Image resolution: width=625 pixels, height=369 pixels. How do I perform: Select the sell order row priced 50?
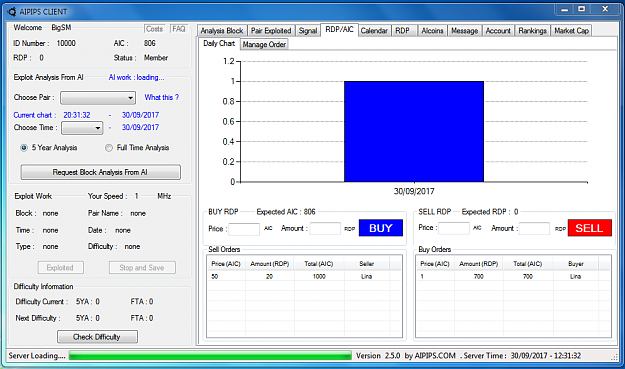pos(304,277)
